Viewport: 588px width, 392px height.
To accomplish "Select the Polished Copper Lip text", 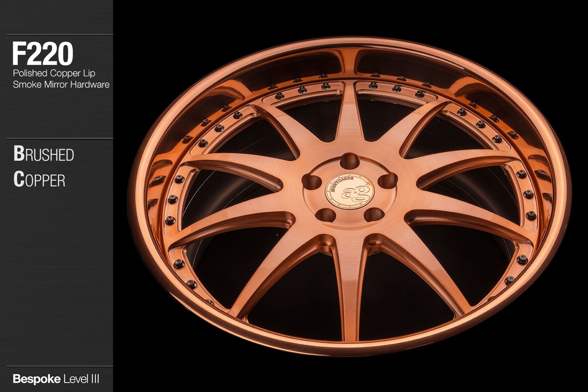I will 54,73.
